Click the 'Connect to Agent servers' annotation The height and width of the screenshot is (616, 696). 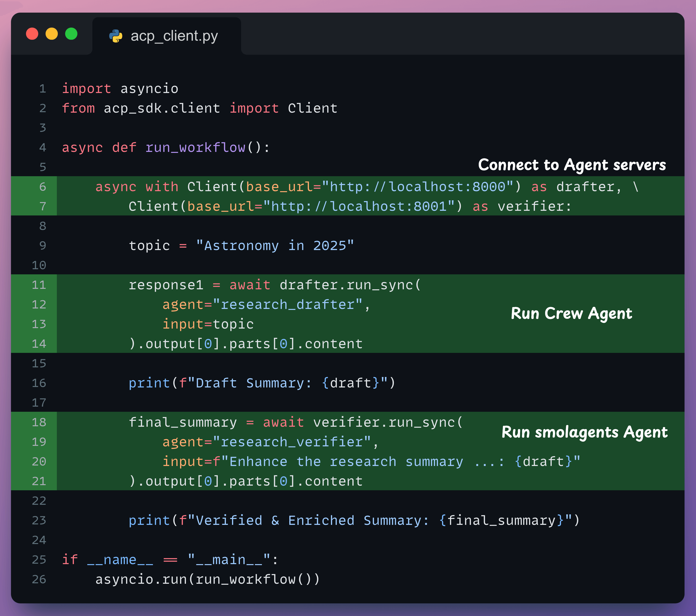point(572,165)
